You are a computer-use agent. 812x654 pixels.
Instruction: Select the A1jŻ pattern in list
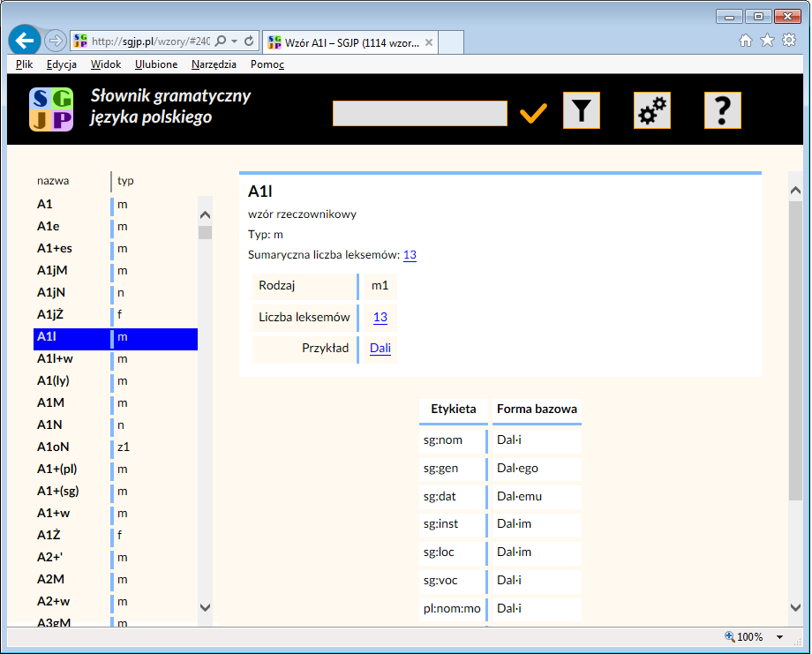click(x=49, y=315)
